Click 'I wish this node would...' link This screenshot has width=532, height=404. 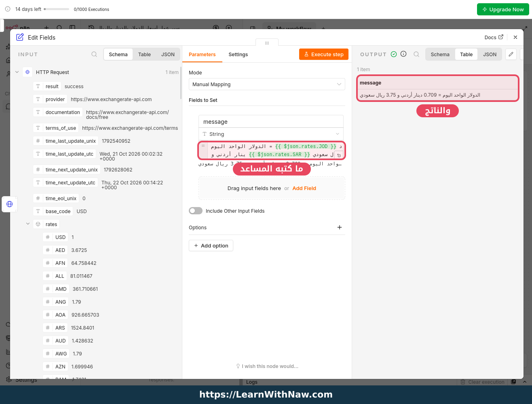click(x=267, y=366)
